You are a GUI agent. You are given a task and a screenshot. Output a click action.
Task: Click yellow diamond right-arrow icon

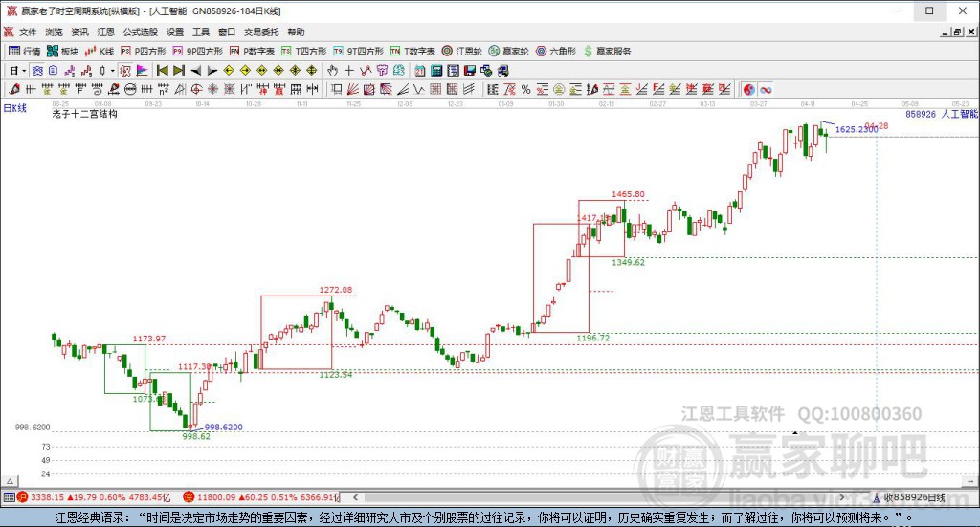[x=246, y=71]
